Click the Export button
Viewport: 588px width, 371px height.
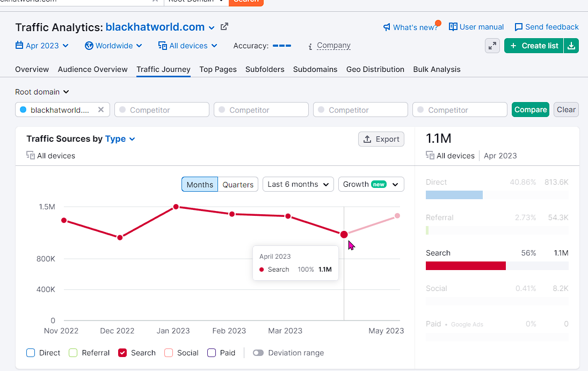pos(381,139)
